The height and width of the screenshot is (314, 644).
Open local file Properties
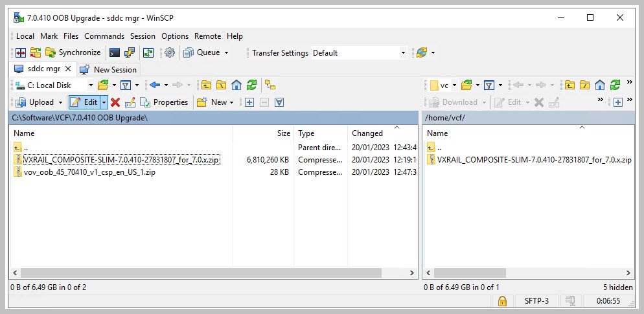(x=164, y=102)
